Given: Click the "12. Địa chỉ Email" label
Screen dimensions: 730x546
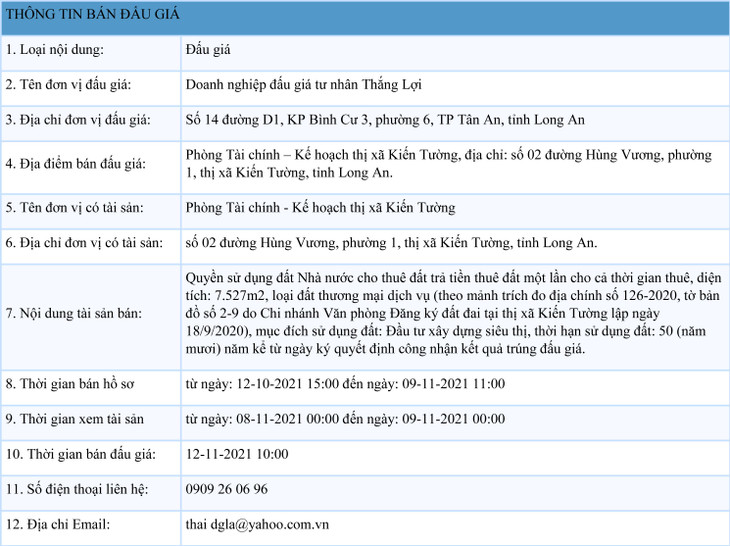Looking at the screenshot, I should [x=58, y=524].
